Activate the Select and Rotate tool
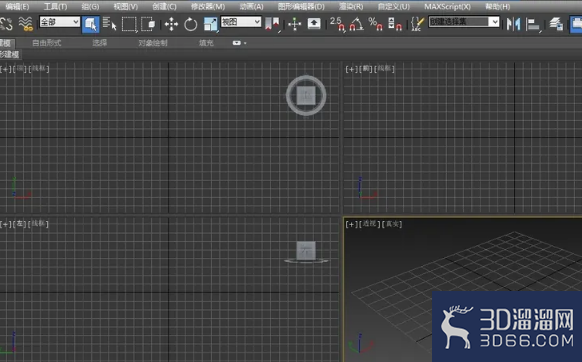Viewport: 582px width, 362px height. pyautogui.click(x=190, y=25)
